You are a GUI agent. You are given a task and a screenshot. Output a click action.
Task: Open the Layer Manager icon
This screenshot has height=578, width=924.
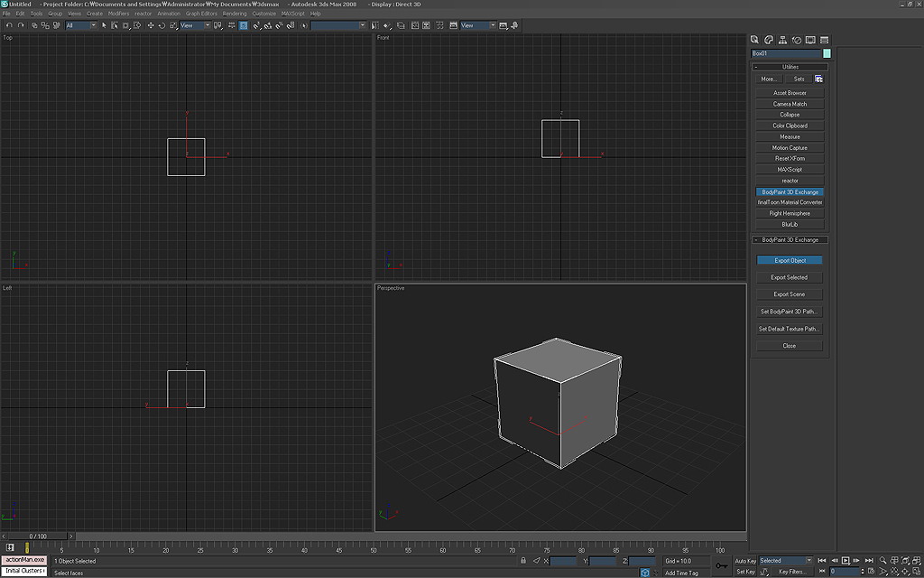coord(401,25)
